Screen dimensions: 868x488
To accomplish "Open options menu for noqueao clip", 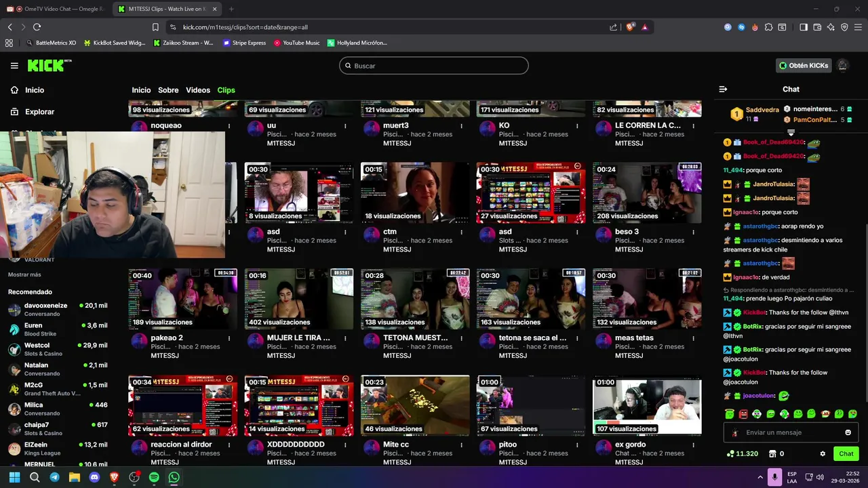I will [x=229, y=126].
